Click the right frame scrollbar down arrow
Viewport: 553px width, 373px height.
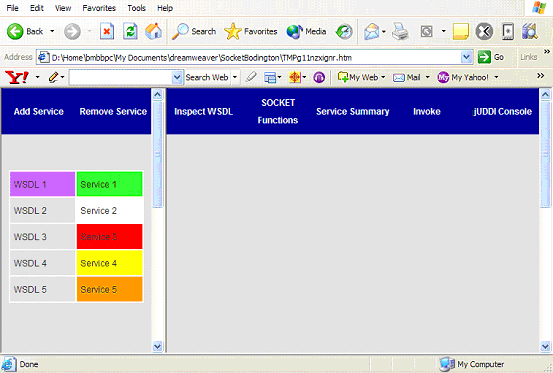click(545, 347)
